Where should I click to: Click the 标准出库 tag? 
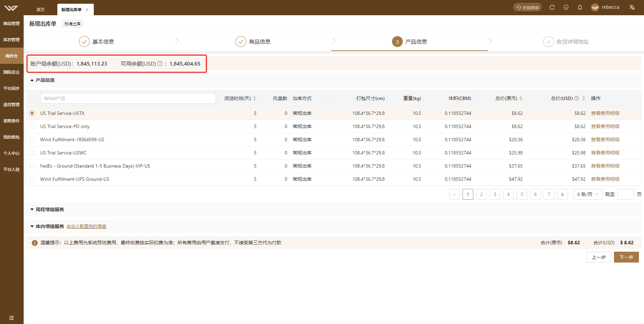73,24
